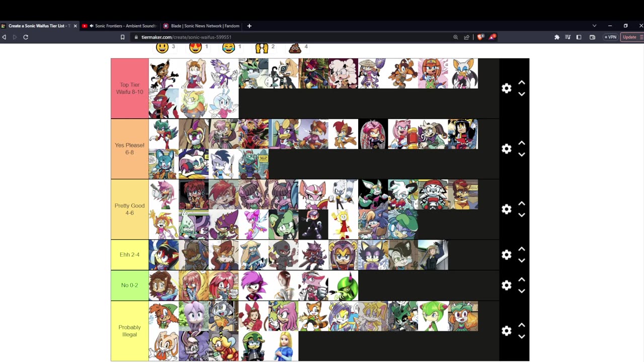The height and width of the screenshot is (362, 644).
Task: Open Brave Rewards triangle icon
Action: pos(493,37)
